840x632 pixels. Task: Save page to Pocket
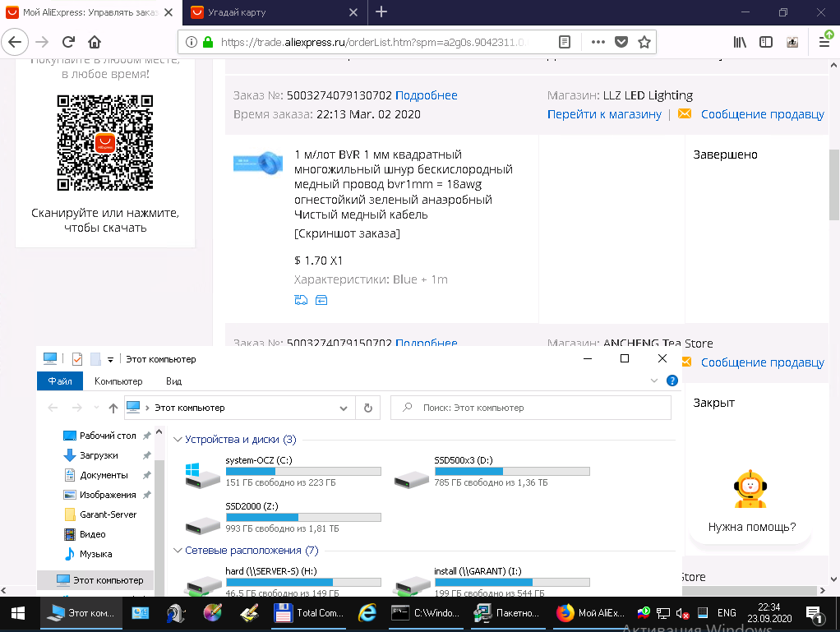(x=621, y=42)
